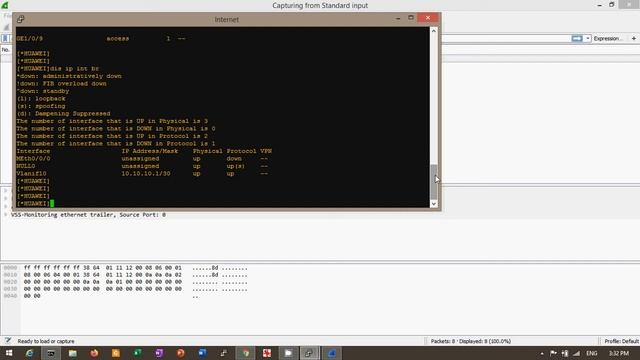Click the console prompt with green cursor
This screenshot has height=360, width=640.
[x=35, y=203]
